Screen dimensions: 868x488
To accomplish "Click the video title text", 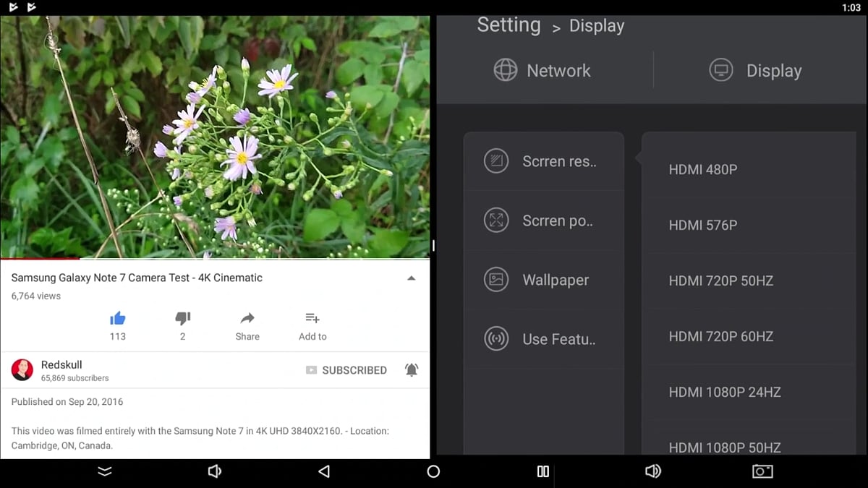I will 137,278.
